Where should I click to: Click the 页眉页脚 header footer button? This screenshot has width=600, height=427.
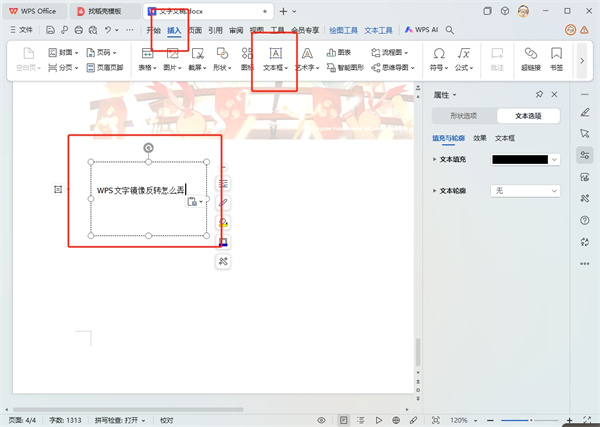point(105,68)
